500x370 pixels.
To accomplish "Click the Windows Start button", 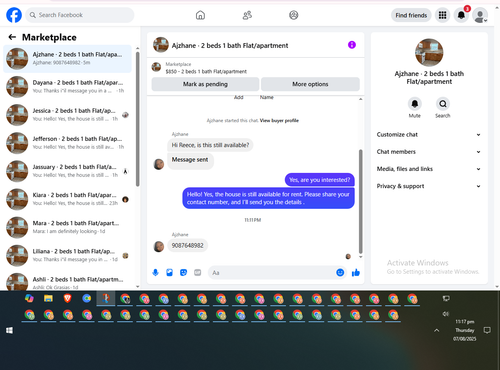I will click(9, 330).
